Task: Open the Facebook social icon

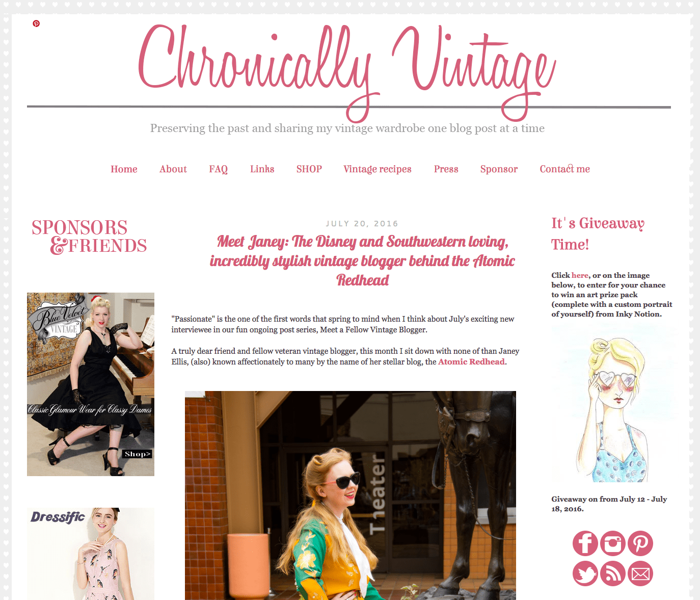Action: point(585,543)
